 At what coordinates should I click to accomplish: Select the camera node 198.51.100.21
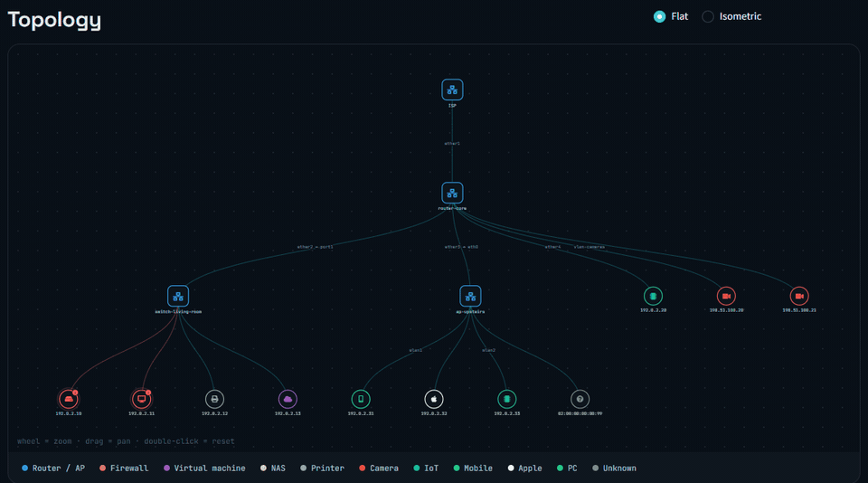(799, 297)
